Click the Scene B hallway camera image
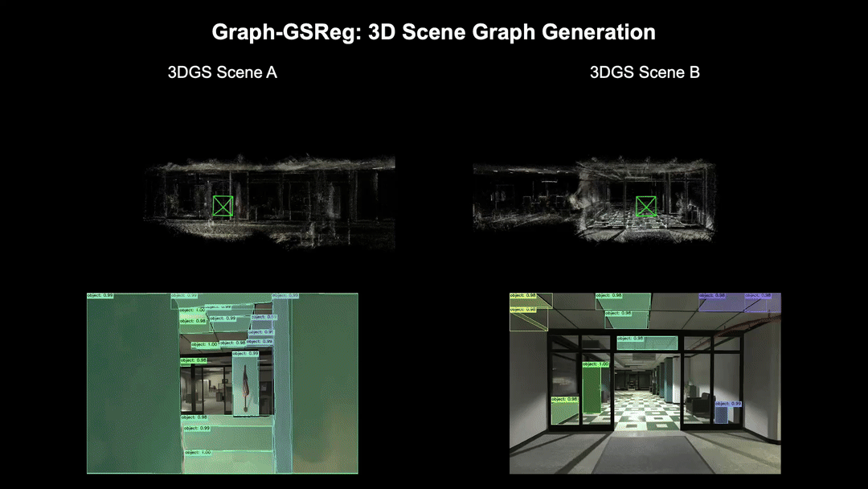Viewport: 868px width, 489px height. (x=645, y=383)
